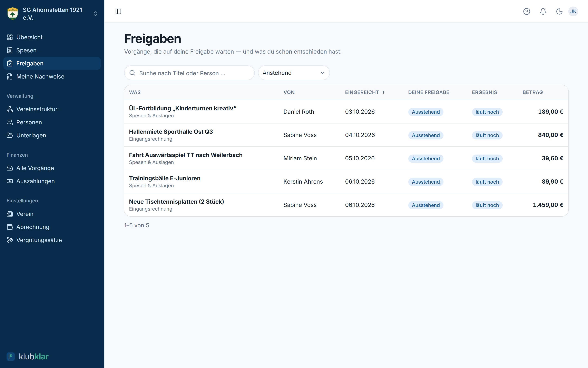Image resolution: width=588 pixels, height=368 pixels.
Task: Click the Verein building icon
Action: click(x=10, y=214)
